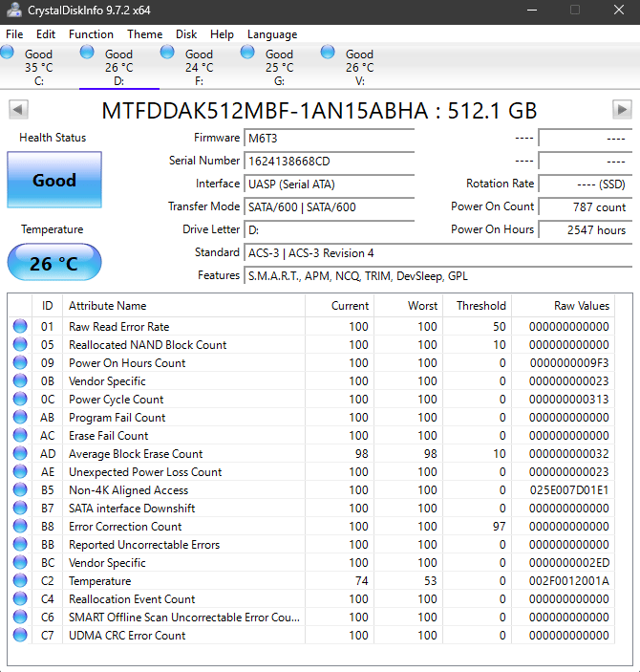Click status dot of Error Correction Count
Image resolution: width=640 pixels, height=672 pixels.
(20, 526)
